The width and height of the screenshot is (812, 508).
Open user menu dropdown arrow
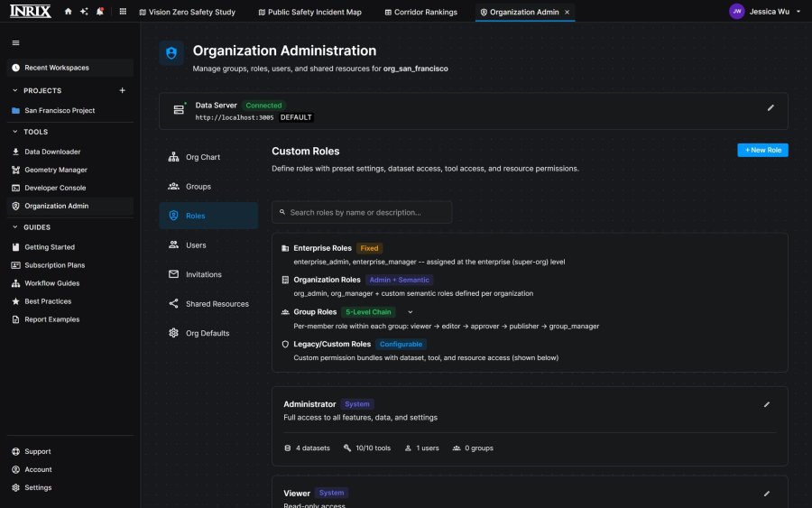coord(798,12)
